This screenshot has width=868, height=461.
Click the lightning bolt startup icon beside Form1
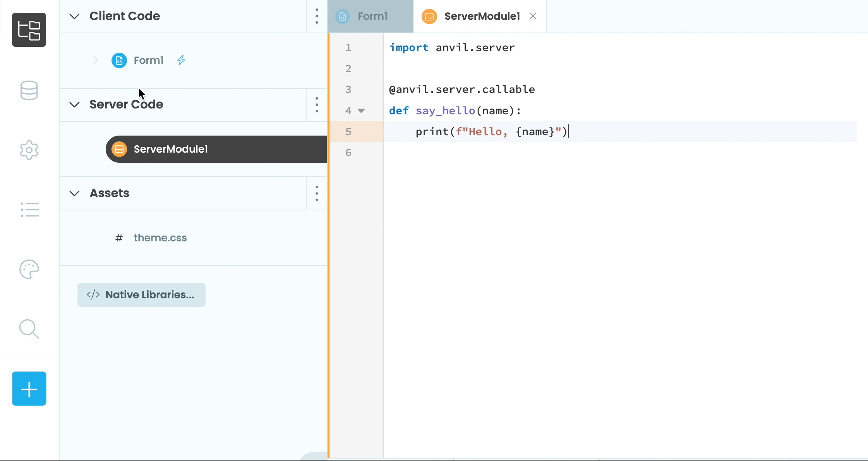point(181,60)
